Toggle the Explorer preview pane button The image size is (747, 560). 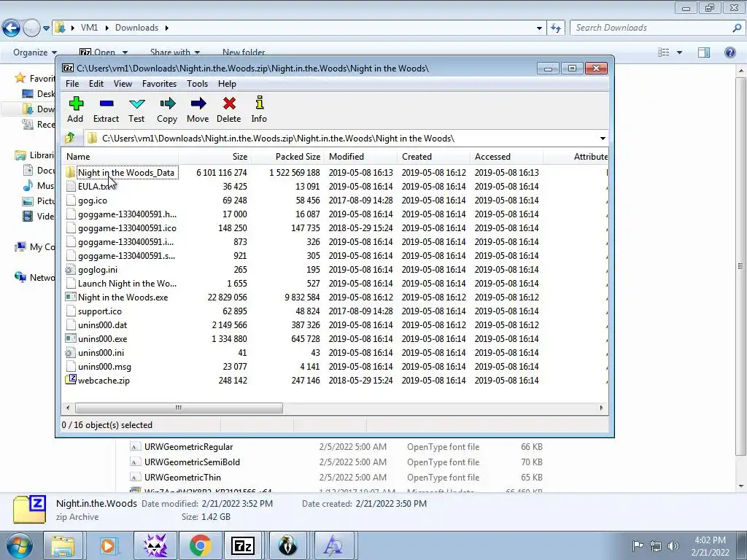704,52
